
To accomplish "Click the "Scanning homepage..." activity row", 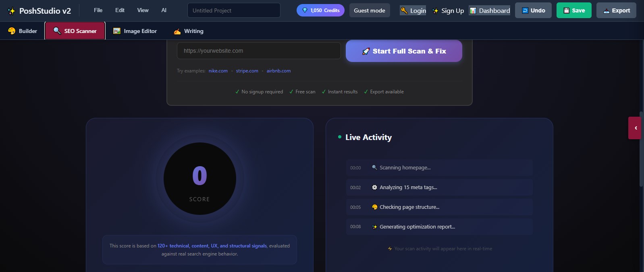I will 439,168.
